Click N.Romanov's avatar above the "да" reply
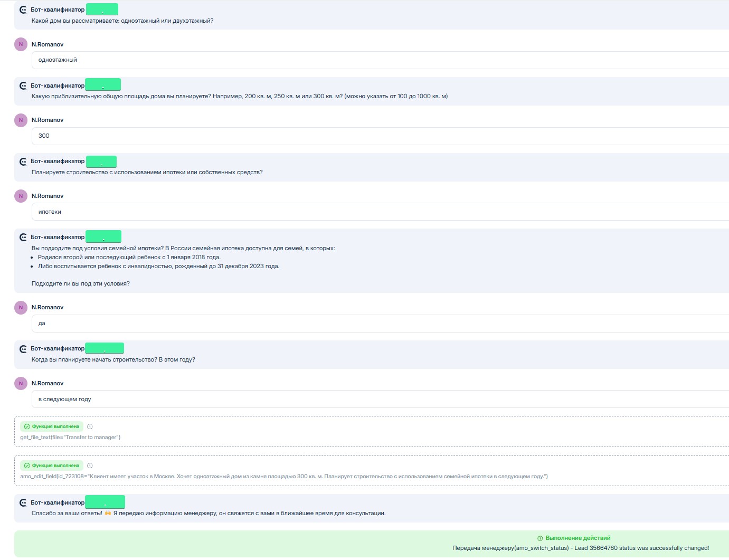Viewport: 729px width, 560px height. tap(21, 308)
